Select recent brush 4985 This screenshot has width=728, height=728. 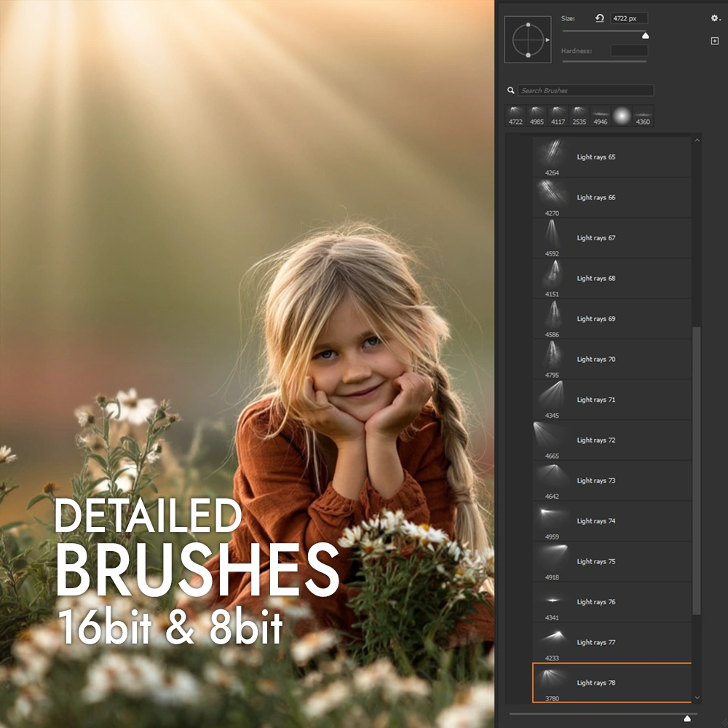[x=537, y=115]
